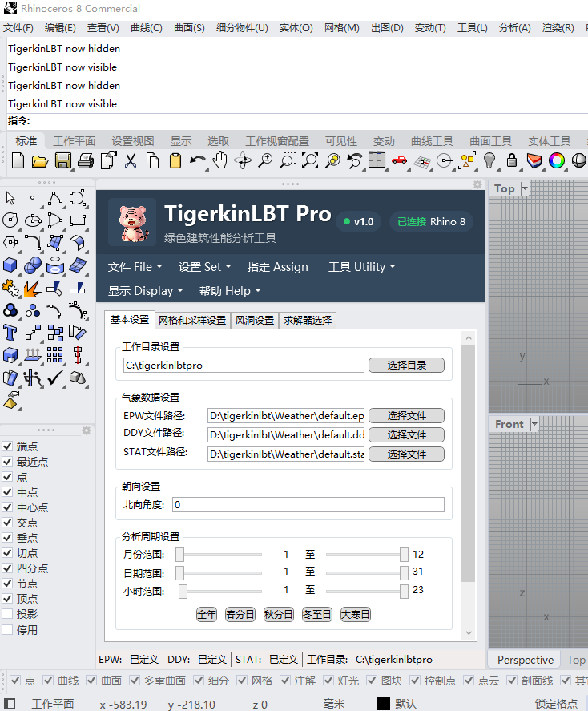Open the 文件 File dropdown menu
Screen dimensions: 588x711
click(x=135, y=267)
